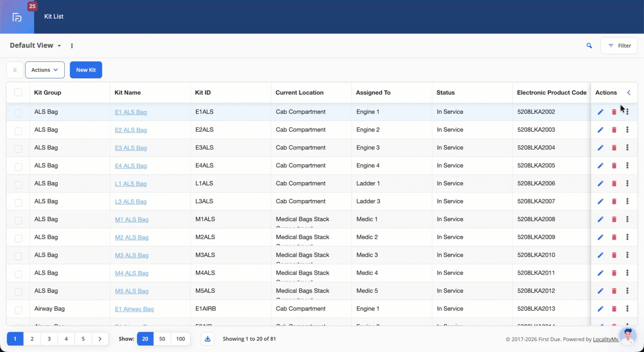
Task: Click the New Kit button
Action: coord(86,70)
